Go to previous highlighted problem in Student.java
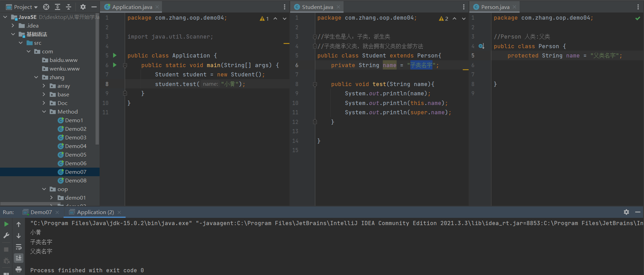Viewport: 644px width, 275px height. (454, 19)
